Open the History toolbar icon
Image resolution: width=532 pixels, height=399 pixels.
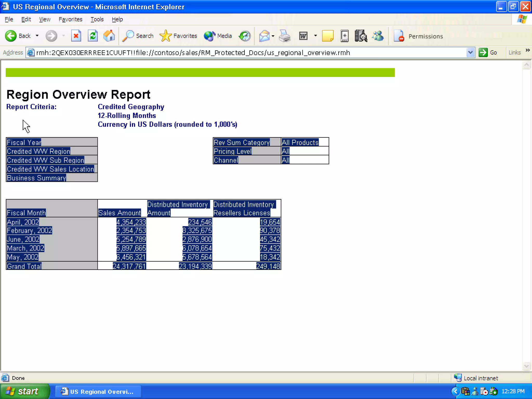245,36
